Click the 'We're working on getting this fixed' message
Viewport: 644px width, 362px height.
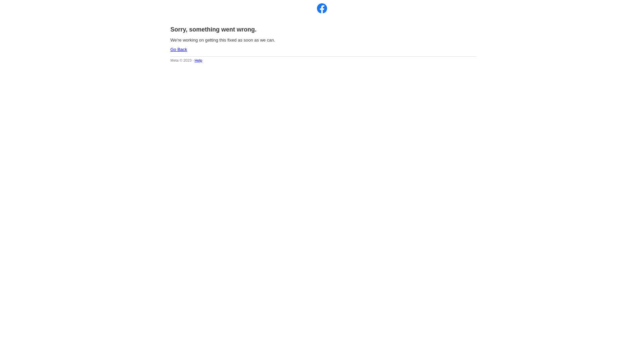[x=223, y=40]
